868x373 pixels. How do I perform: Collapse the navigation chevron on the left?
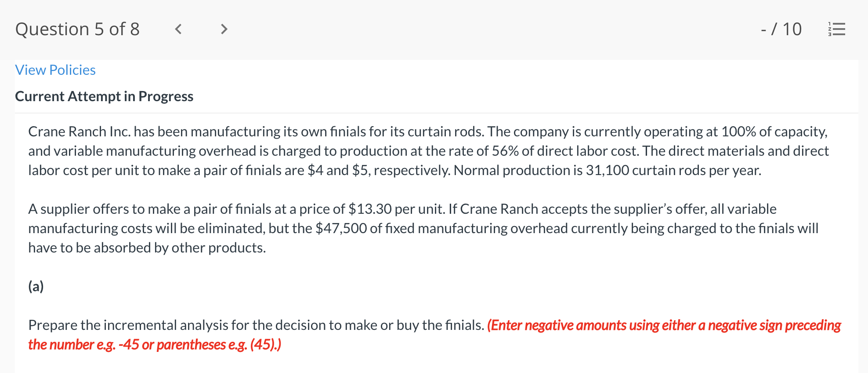point(178,29)
